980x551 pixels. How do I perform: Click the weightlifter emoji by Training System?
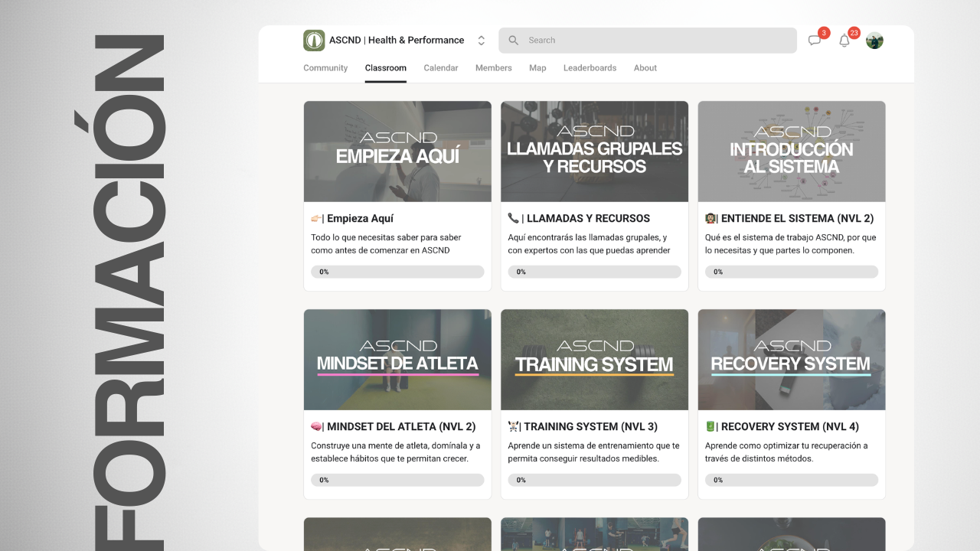tap(514, 426)
